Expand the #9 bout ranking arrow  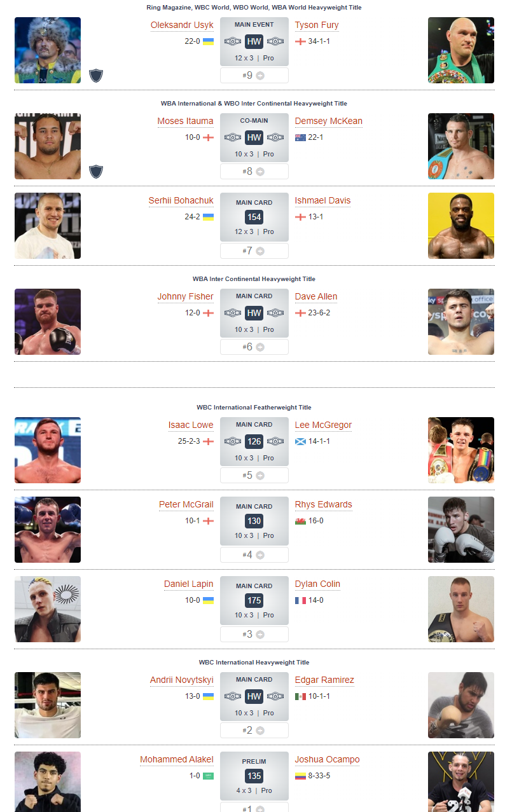[x=260, y=76]
